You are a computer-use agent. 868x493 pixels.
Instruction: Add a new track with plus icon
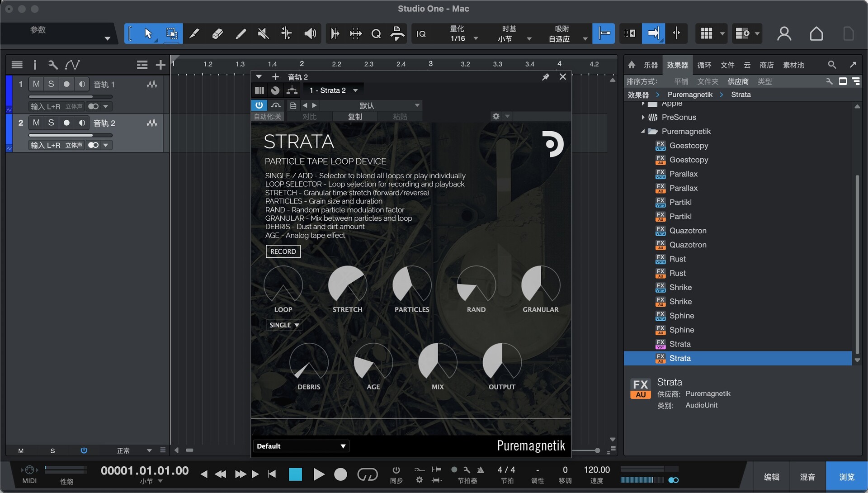160,65
